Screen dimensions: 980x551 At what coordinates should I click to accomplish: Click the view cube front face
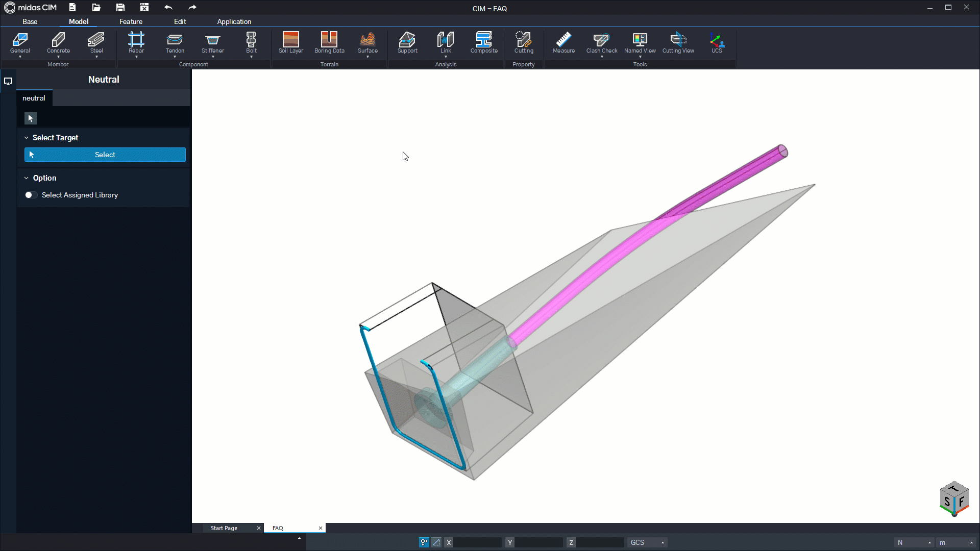pos(962,501)
